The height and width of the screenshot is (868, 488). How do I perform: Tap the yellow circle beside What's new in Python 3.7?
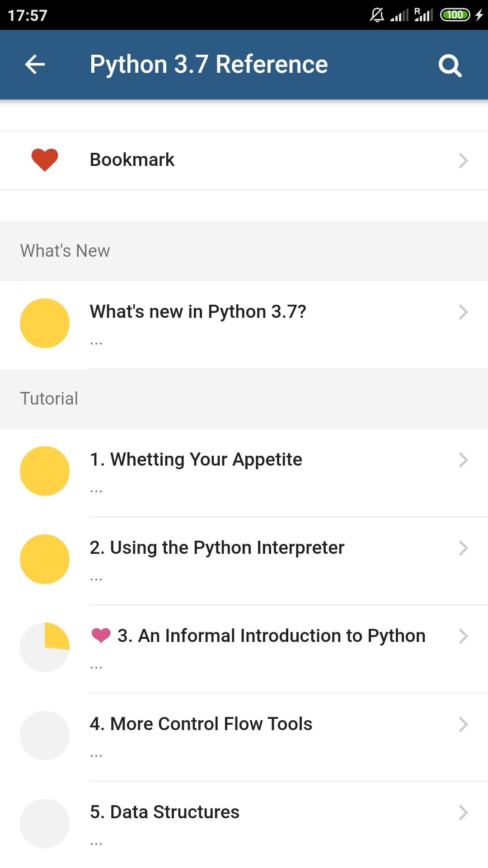point(45,323)
